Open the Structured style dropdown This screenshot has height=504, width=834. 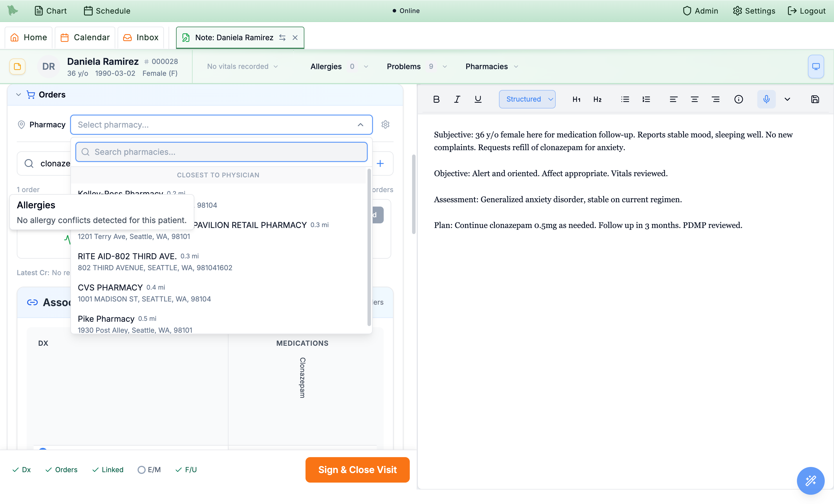(x=527, y=99)
